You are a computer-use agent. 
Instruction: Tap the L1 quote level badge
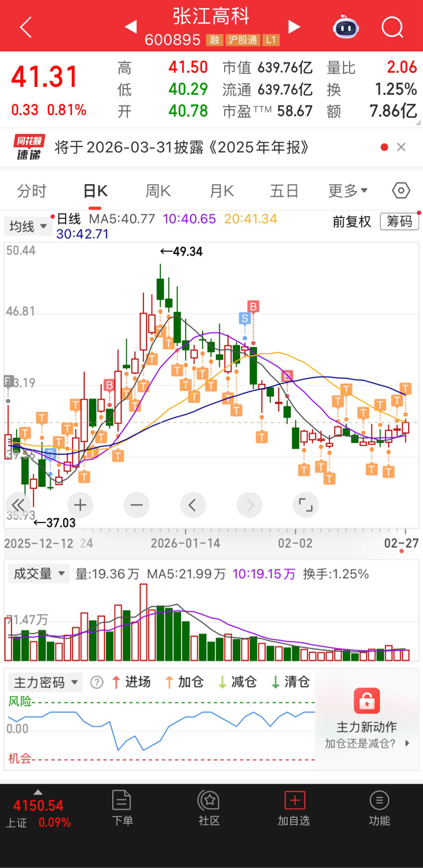pos(270,40)
